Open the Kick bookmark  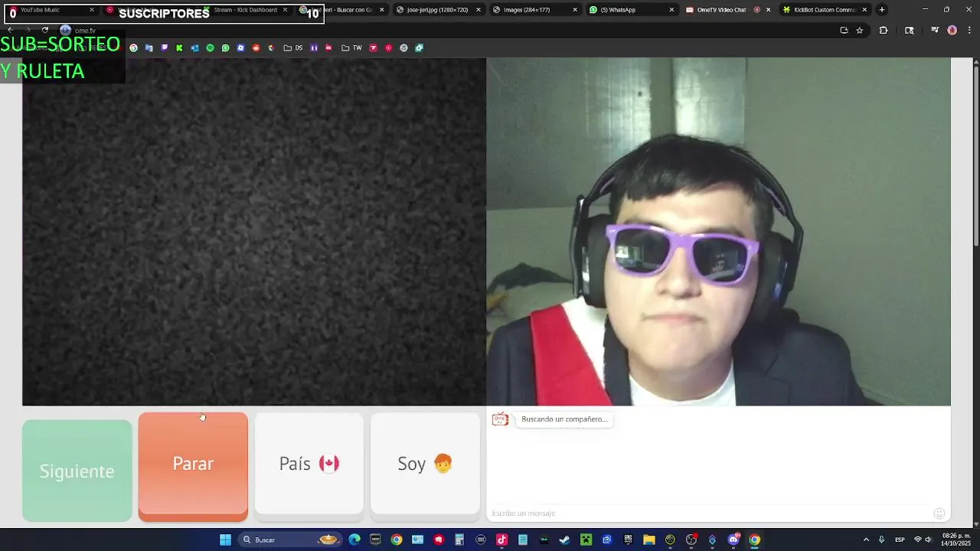[x=179, y=47]
